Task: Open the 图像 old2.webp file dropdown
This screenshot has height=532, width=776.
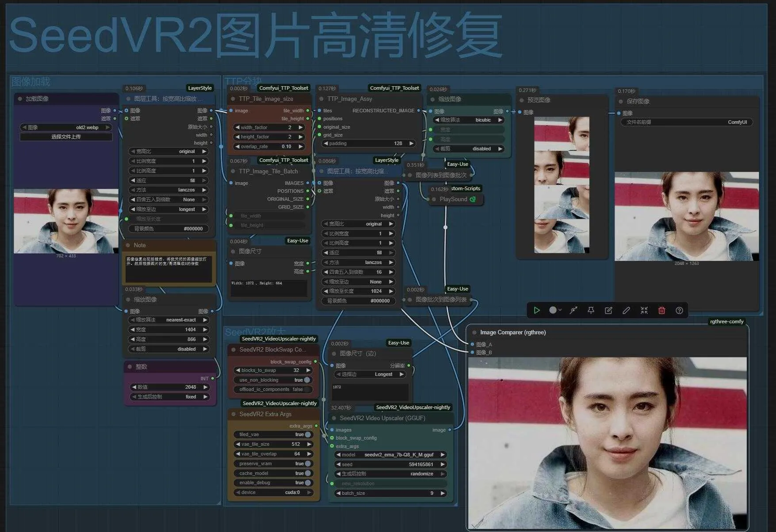Action: 66,127
